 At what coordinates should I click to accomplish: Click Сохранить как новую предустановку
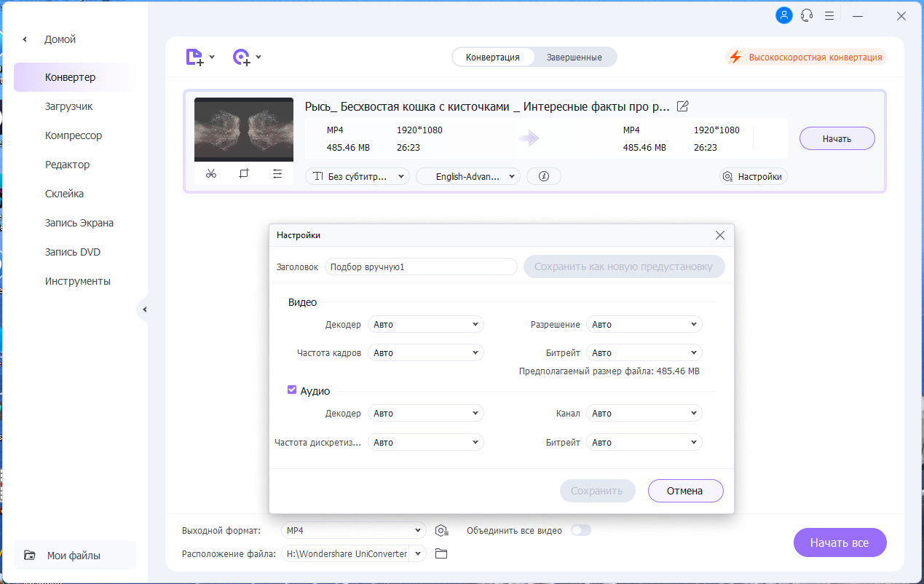coord(623,267)
